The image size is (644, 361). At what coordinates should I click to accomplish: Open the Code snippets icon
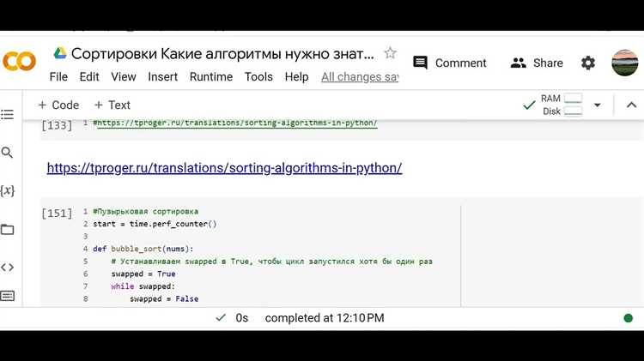point(8,268)
